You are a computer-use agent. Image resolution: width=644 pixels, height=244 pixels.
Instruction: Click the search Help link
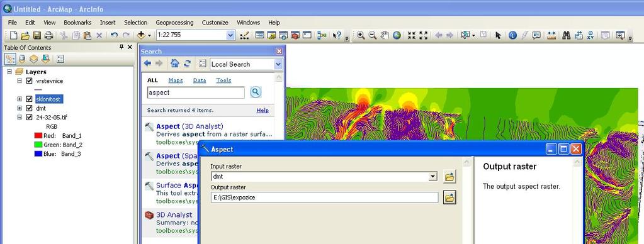263,110
